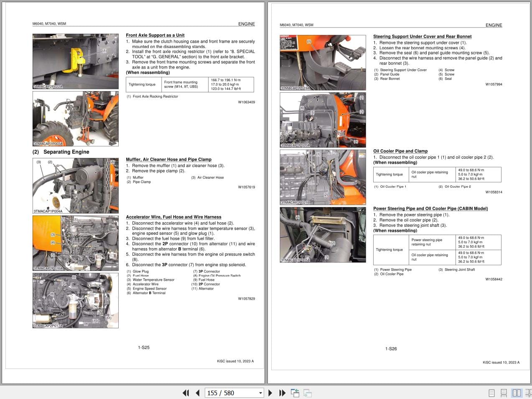Click 'KiSC issued 10, 2023 A' on left page
The width and height of the screenshot is (532, 399).
235,361
